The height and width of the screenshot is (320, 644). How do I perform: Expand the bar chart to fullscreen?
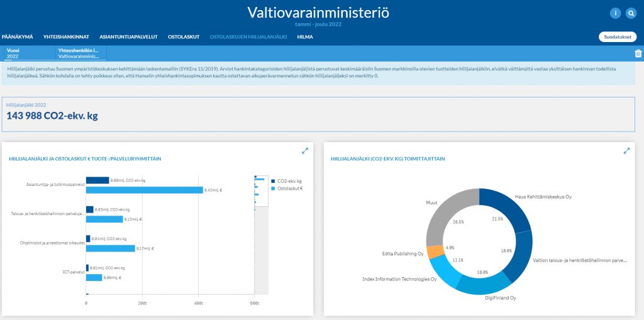tap(305, 151)
